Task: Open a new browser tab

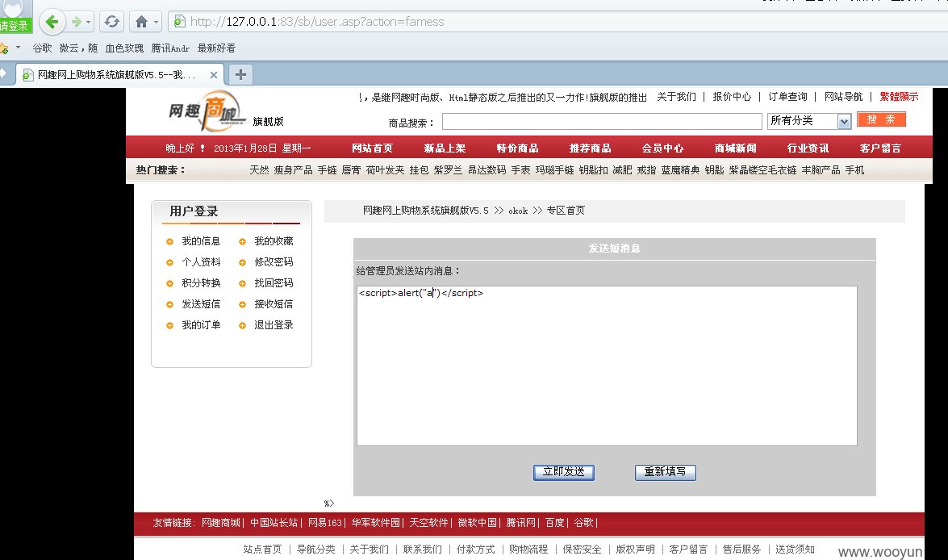Action: (x=240, y=74)
